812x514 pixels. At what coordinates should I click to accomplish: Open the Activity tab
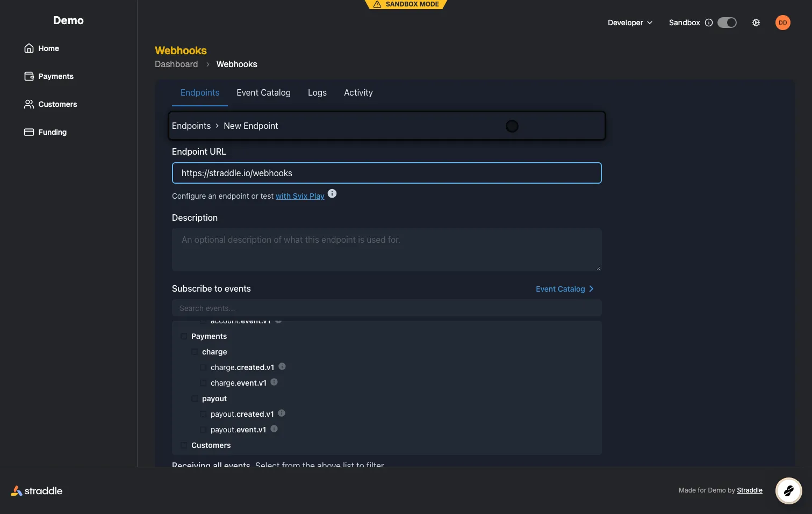(358, 92)
